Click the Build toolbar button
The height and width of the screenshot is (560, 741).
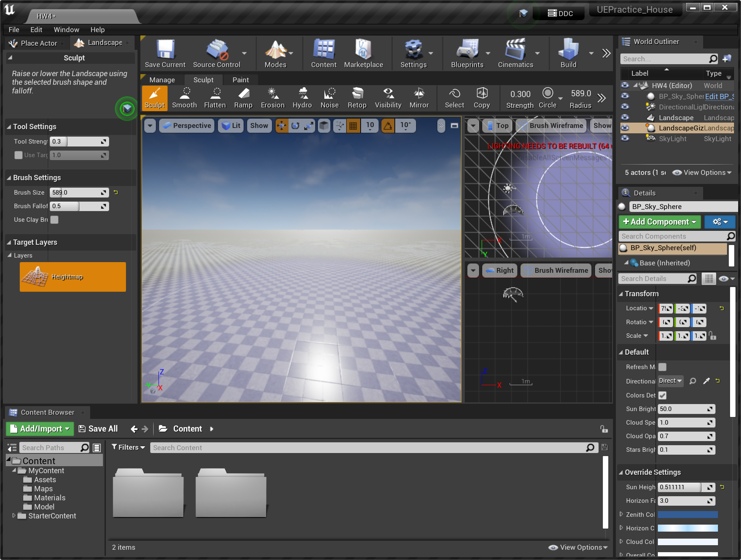(569, 53)
